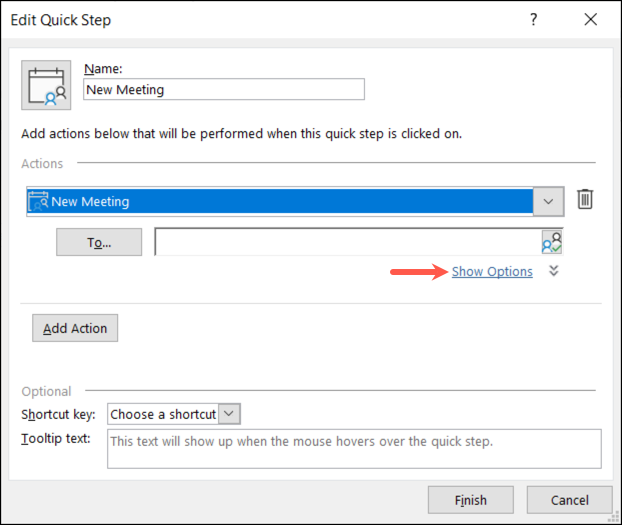Screen dimensions: 622x525
Task: Open the New Meeting action dropdown arrow
Action: coord(548,201)
